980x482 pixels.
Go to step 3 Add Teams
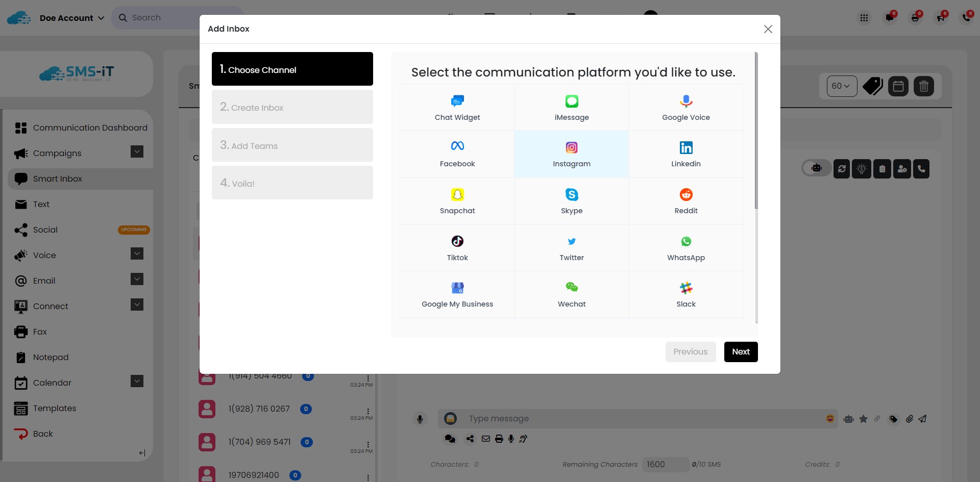(292, 145)
